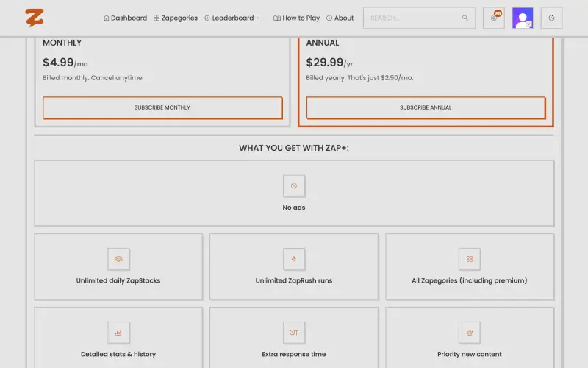Toggle dark mode moon icon
This screenshot has width=588, height=368.
tap(552, 18)
